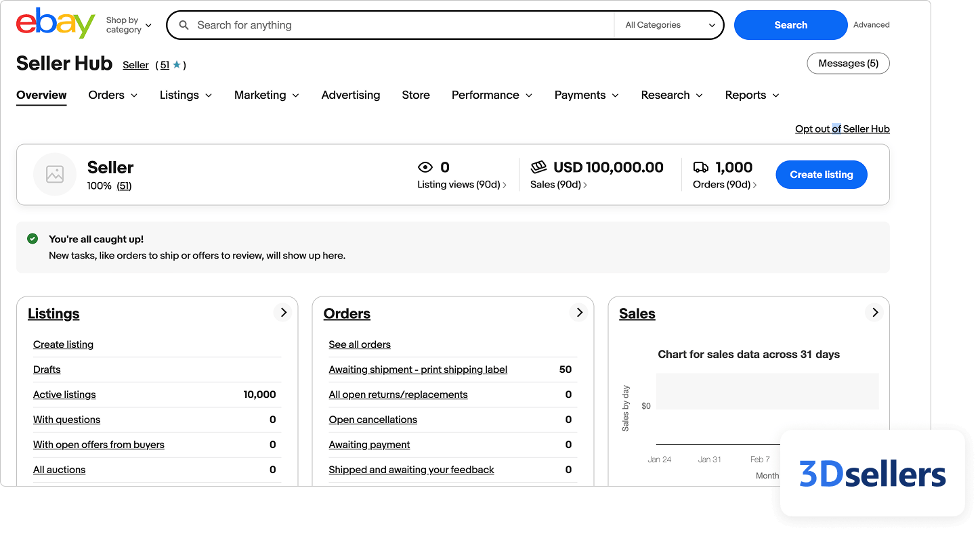The image size is (980, 534).
Task: Click the green checkmark caught-up icon
Action: coord(33,239)
